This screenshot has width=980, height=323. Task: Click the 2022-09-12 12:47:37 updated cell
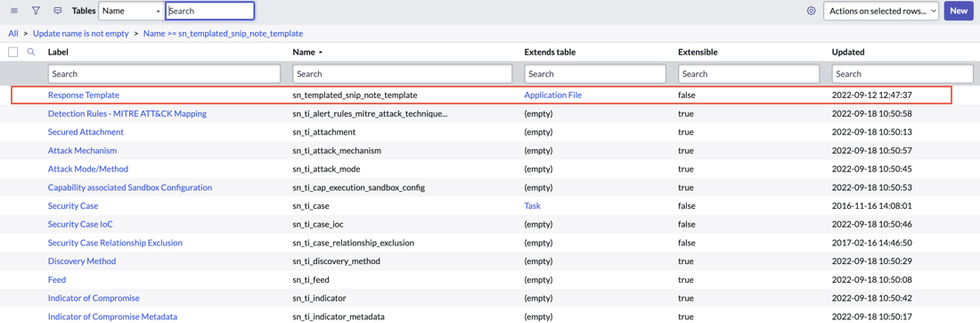click(x=872, y=95)
